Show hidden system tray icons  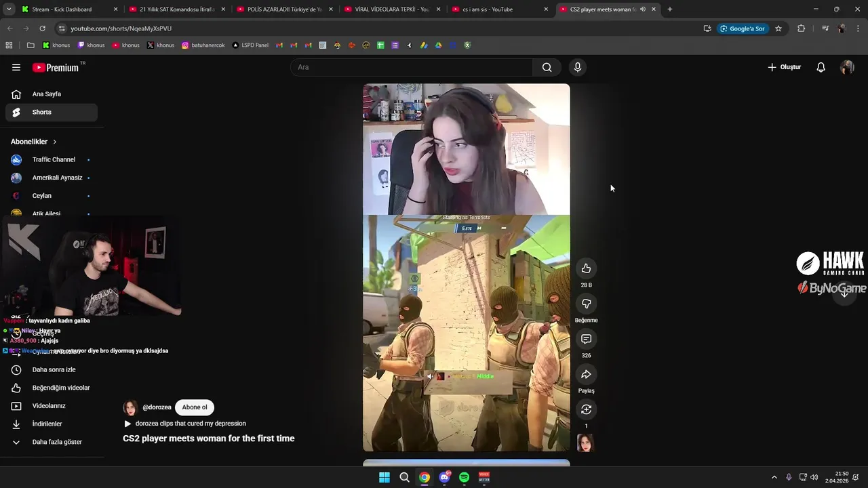coord(774,477)
